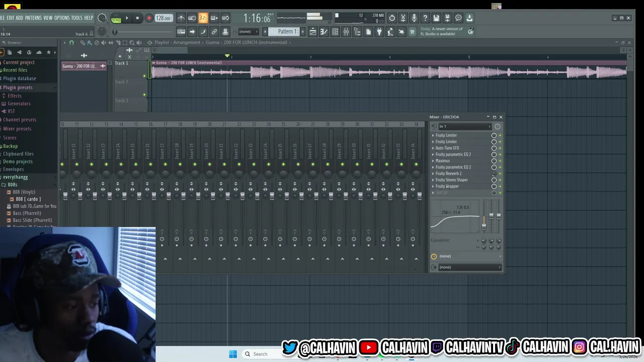Open the PATTERNS menu
Image resolution: width=644 pixels, height=362 pixels.
pyautogui.click(x=33, y=18)
